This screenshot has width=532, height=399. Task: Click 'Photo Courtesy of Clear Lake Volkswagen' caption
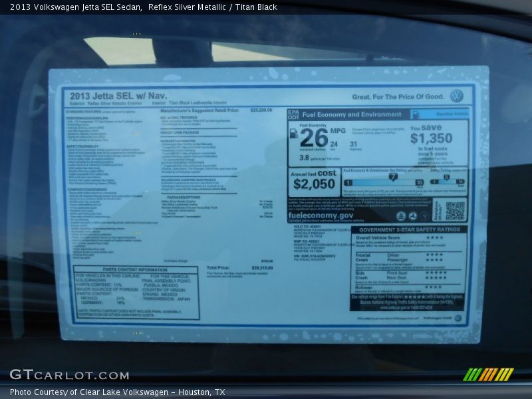[x=89, y=392]
